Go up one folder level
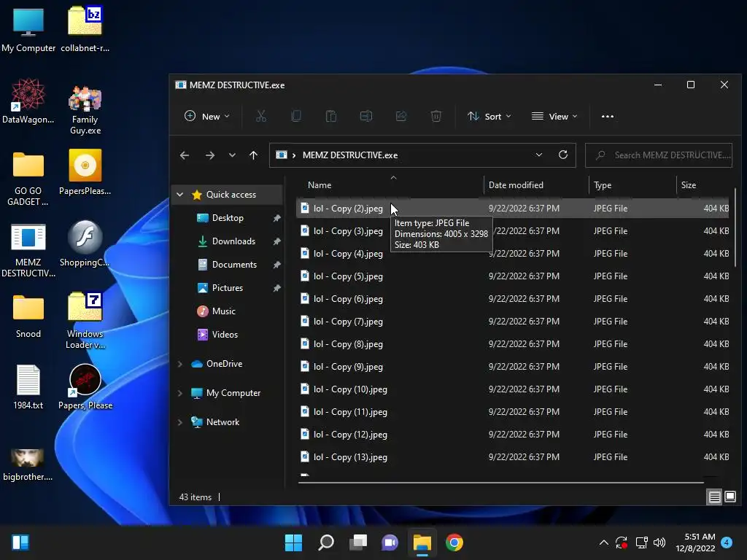The height and width of the screenshot is (560, 747). tap(253, 155)
